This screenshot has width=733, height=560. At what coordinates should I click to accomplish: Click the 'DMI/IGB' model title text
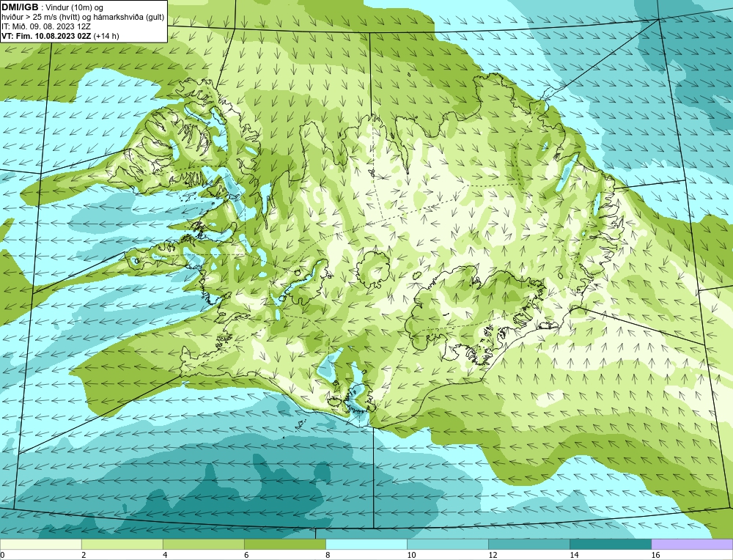[20, 7]
